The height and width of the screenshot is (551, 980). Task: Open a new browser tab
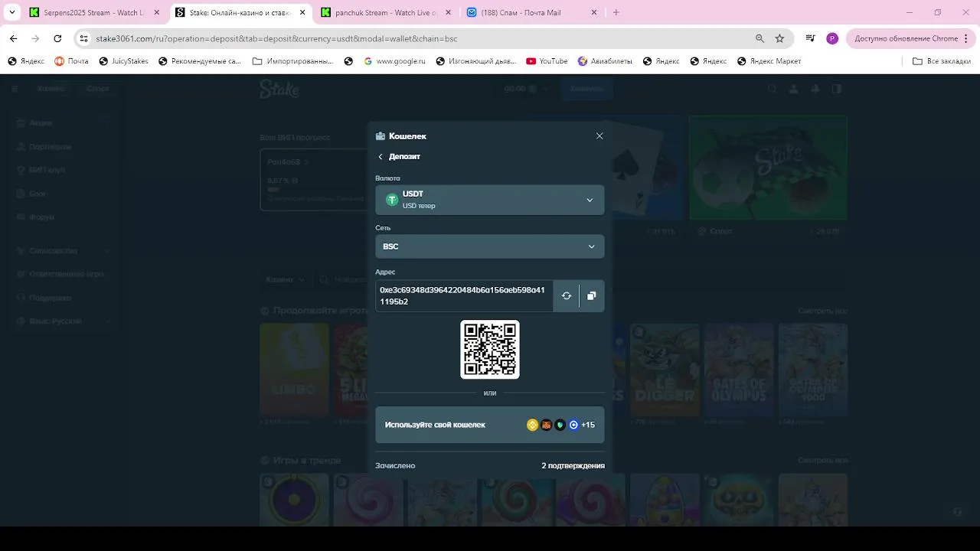616,12
